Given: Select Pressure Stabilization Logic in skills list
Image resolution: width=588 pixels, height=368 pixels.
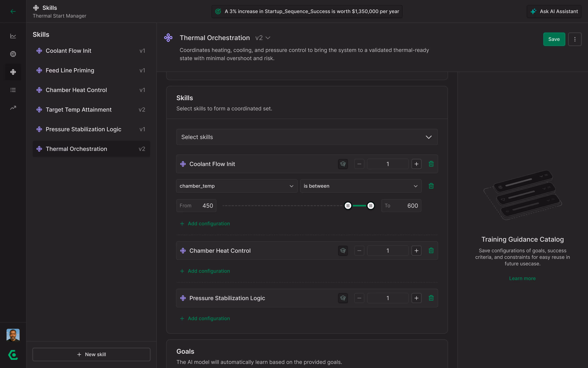Looking at the screenshot, I should pyautogui.click(x=91, y=129).
